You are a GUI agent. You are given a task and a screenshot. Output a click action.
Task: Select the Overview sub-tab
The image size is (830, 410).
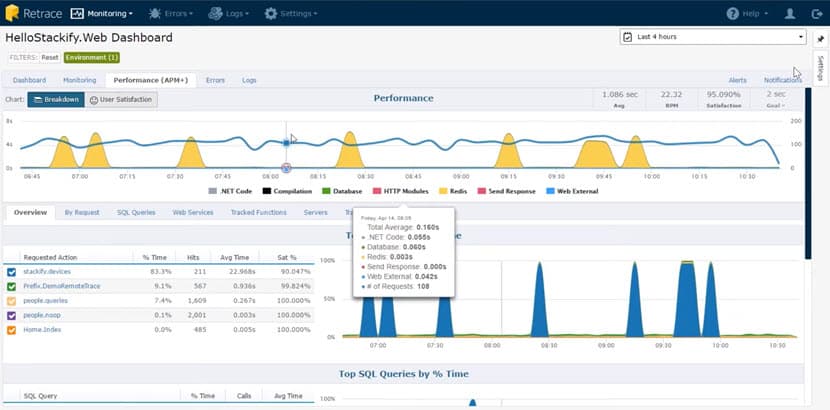tap(30, 213)
